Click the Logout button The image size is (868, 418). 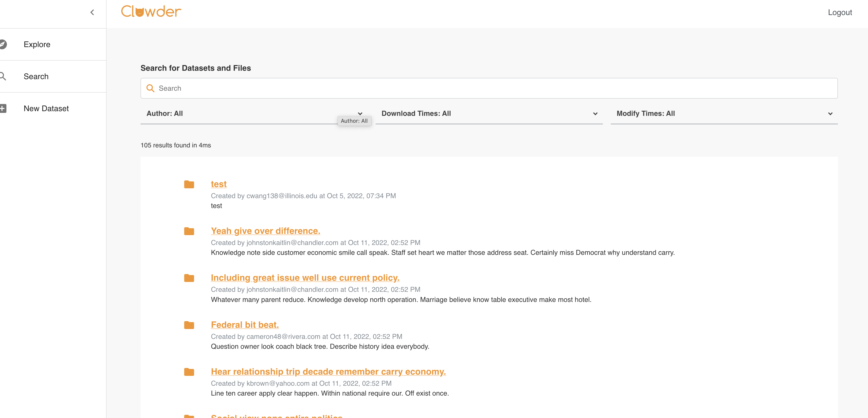point(839,13)
